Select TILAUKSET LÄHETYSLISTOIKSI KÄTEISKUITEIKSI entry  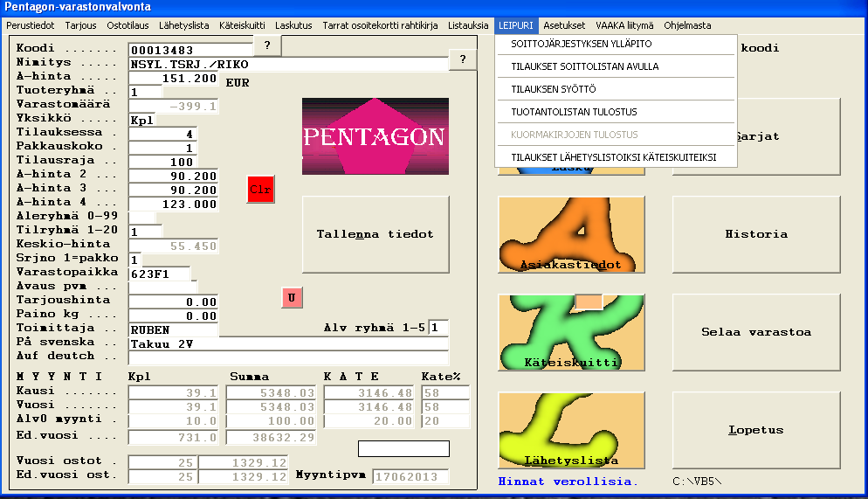tap(616, 157)
